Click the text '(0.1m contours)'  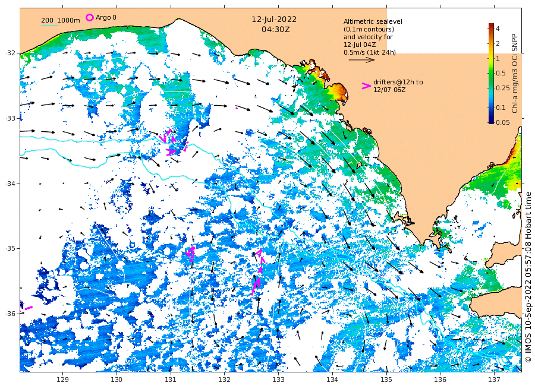(369, 29)
